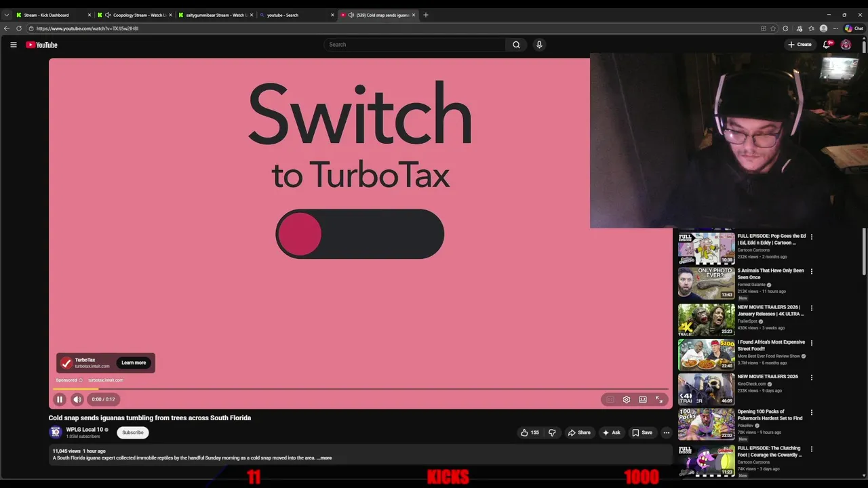Switch to youtube - Search tab
The image size is (868, 488).
[296, 15]
